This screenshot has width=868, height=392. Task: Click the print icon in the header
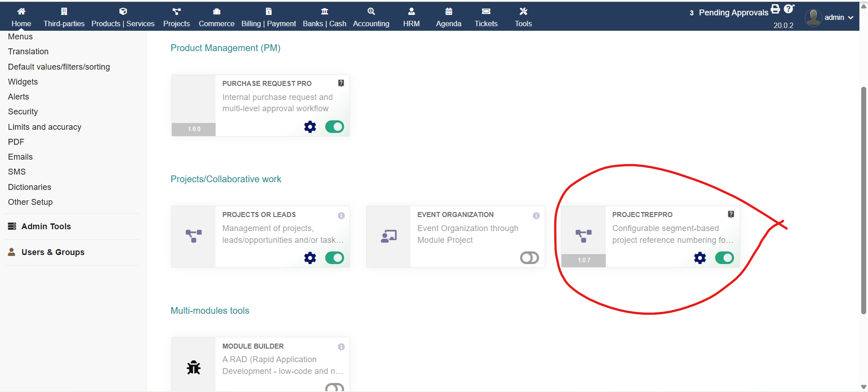(x=775, y=9)
